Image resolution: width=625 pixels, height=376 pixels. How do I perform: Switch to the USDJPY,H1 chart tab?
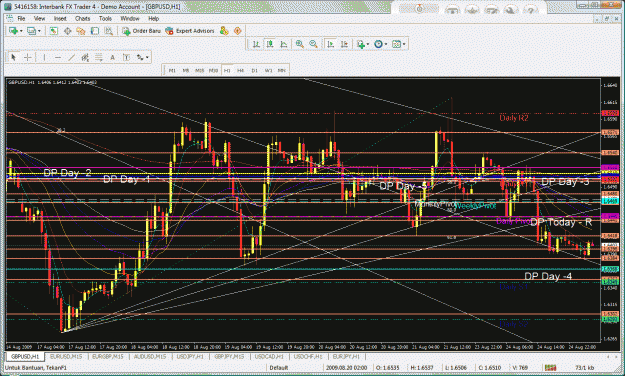coord(190,356)
